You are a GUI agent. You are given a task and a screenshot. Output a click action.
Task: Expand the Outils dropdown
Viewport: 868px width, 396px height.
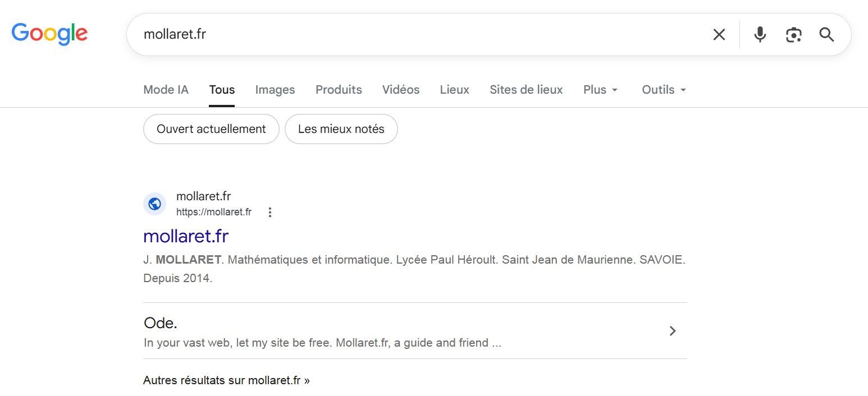(664, 90)
